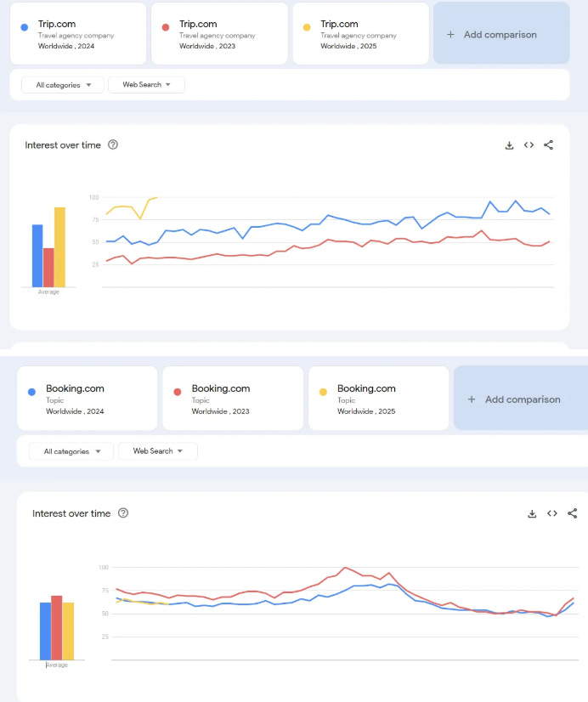
Task: Click 'Average' label under Trip.com bars
Action: (x=48, y=292)
